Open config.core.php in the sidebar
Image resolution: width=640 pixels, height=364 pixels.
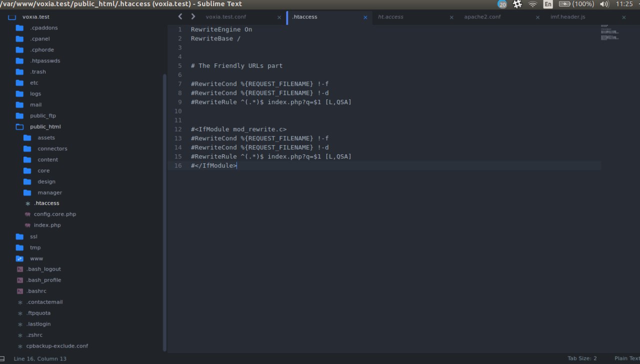(x=55, y=214)
